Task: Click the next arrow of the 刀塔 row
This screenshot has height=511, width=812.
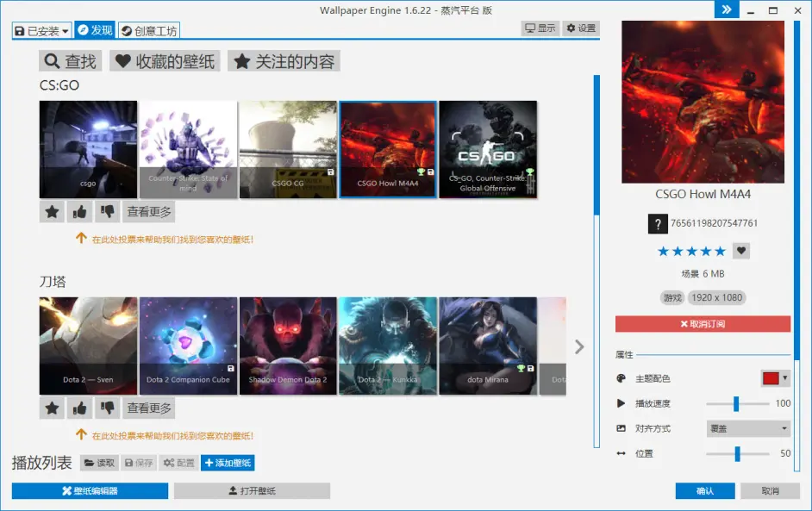Action: pyautogui.click(x=579, y=346)
